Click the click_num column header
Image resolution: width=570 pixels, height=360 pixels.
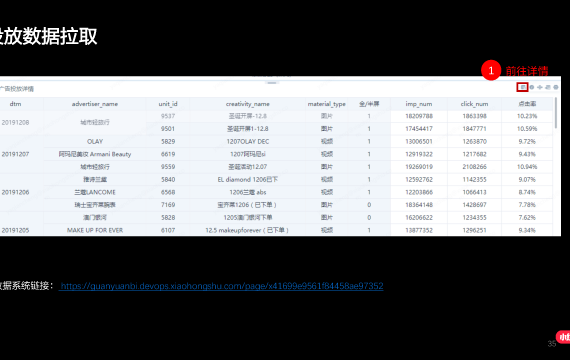(x=474, y=104)
